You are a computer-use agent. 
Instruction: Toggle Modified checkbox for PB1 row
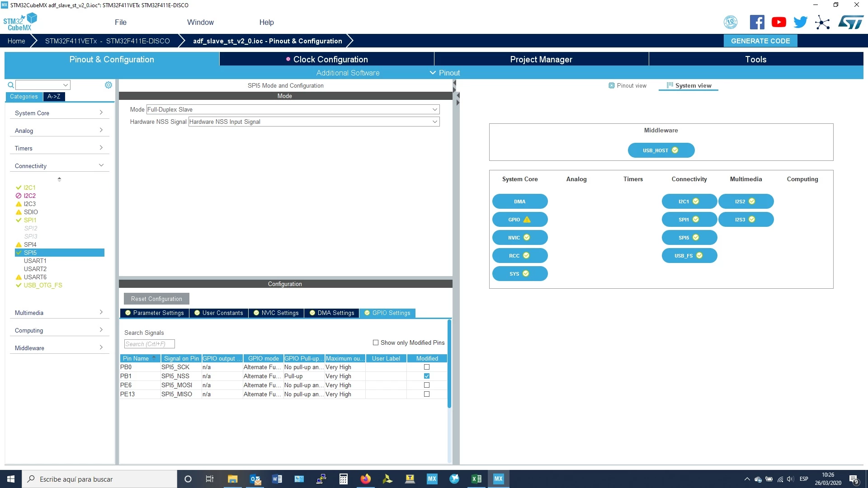[427, 376]
